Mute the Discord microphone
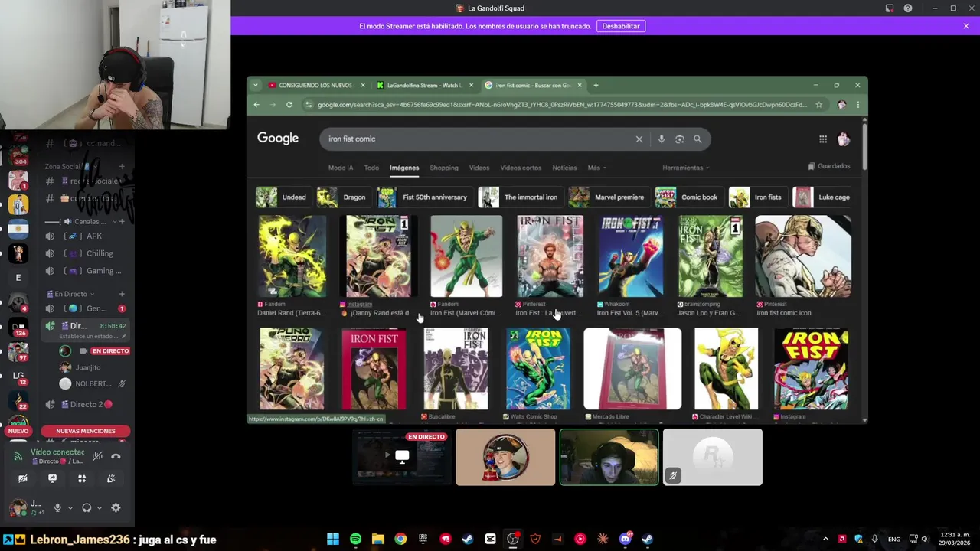Viewport: 980px width, 551px height. pos(57,507)
